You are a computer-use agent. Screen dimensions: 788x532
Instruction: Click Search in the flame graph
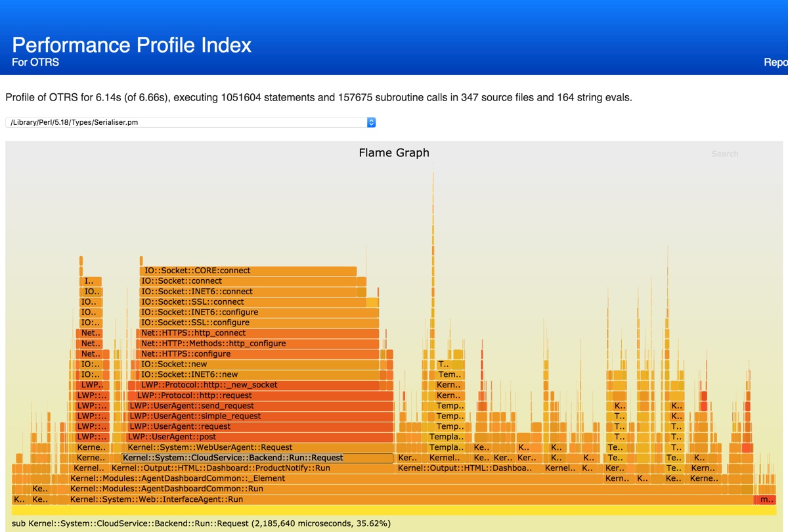(x=724, y=154)
